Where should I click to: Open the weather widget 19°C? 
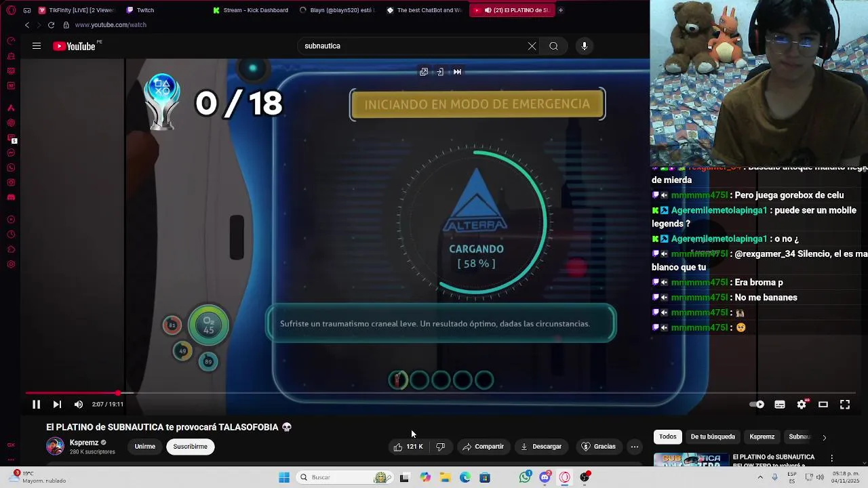[x=39, y=477]
